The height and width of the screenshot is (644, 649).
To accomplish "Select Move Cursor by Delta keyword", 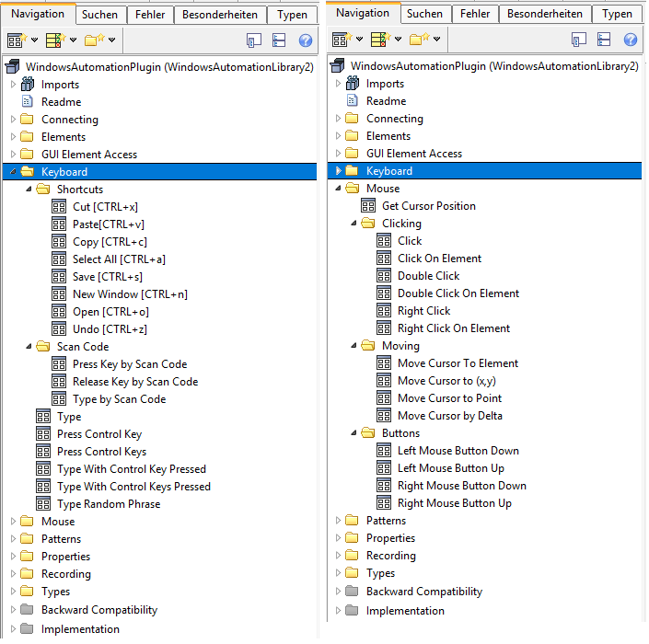I will coord(449,416).
